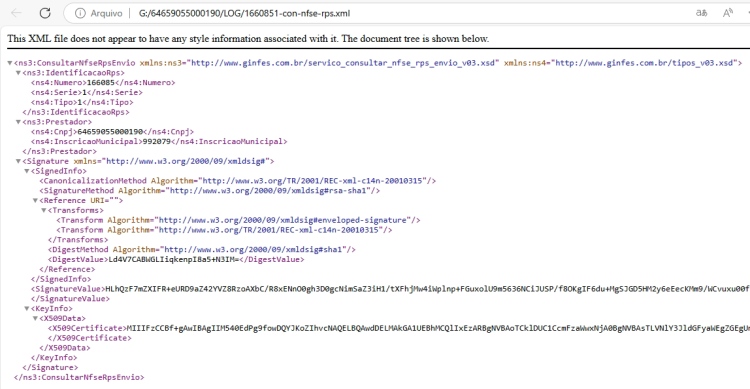Viewport: 750px width, 389px height.
Task: Select the ns4:Numero value 166085
Action: point(100,83)
